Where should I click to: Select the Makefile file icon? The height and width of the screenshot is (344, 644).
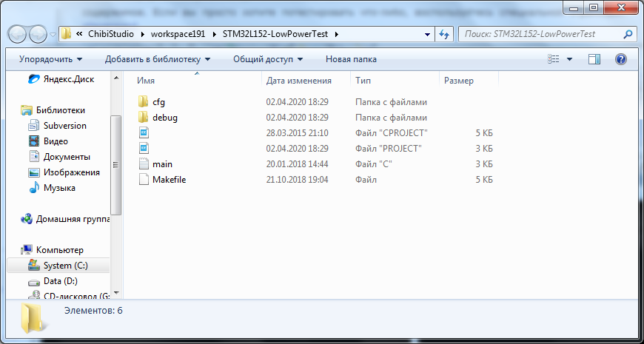[x=144, y=180]
